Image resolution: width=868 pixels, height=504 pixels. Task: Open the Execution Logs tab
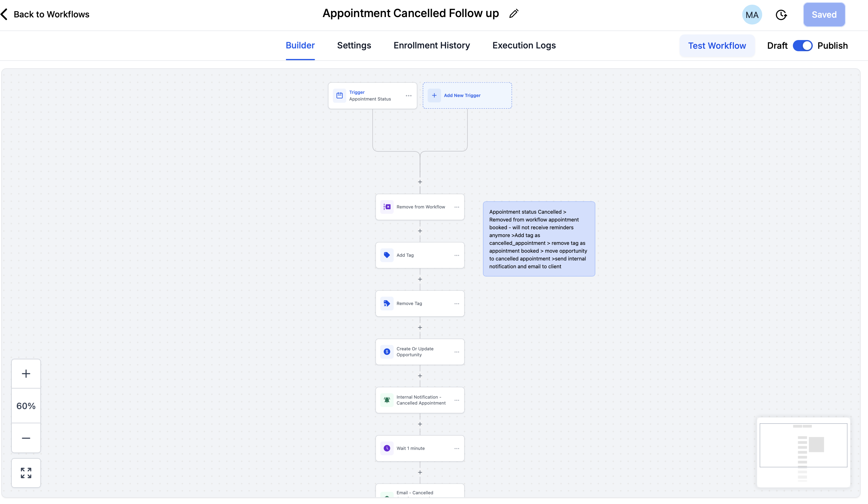tap(524, 45)
